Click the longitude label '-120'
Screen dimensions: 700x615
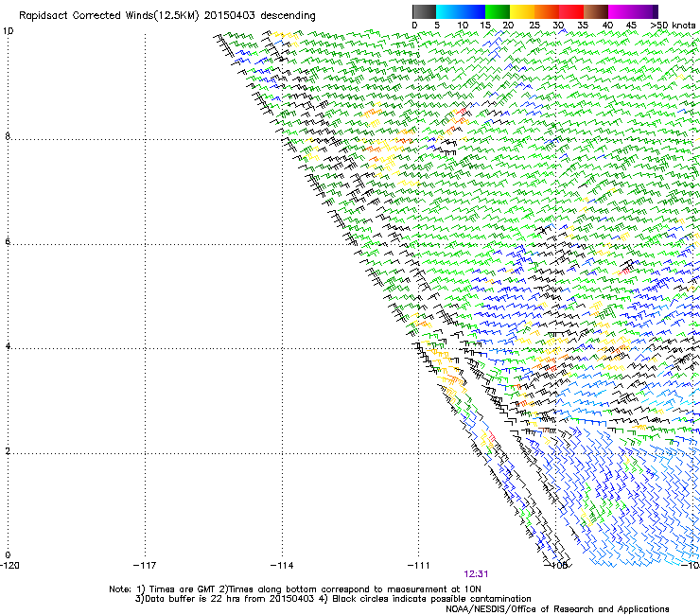point(9,566)
